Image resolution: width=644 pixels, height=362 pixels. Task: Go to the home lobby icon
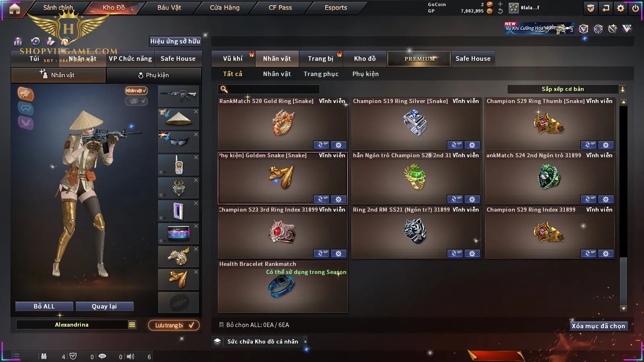click(x=14, y=8)
